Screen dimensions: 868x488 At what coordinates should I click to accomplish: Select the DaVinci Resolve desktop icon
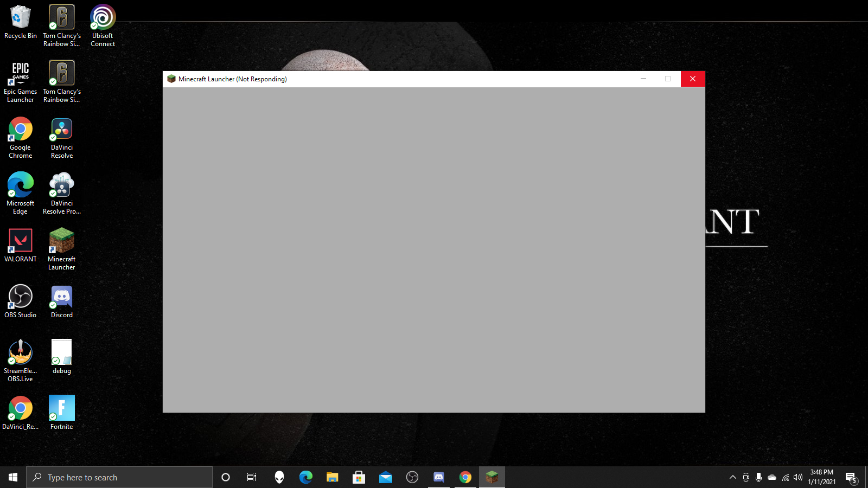pos(62,137)
